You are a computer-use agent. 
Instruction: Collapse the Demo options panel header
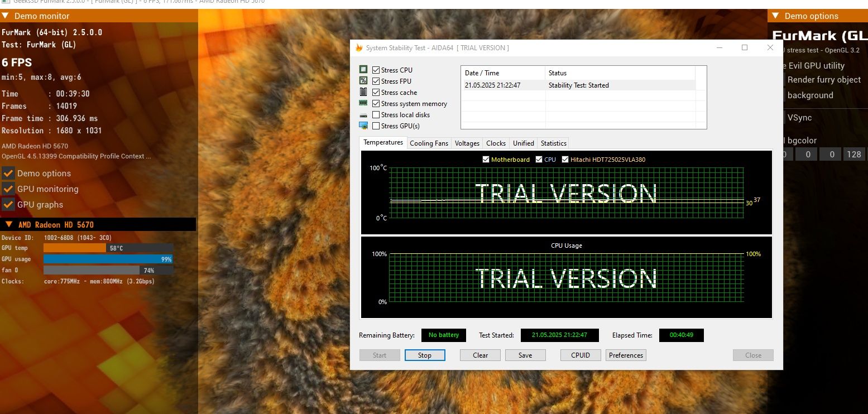775,16
